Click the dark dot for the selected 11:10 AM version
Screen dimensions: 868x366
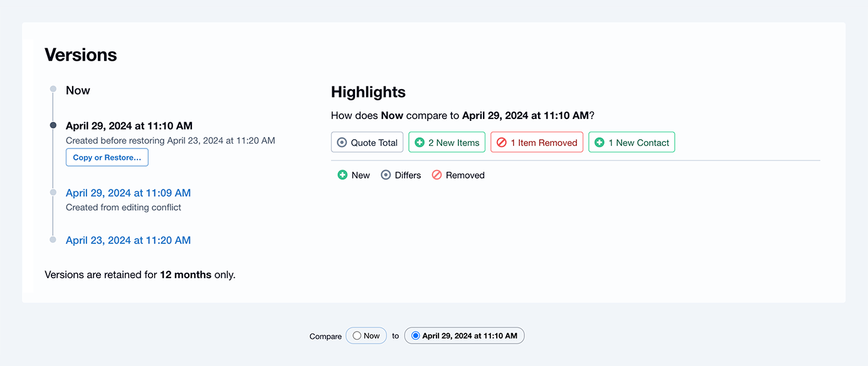pyautogui.click(x=53, y=125)
